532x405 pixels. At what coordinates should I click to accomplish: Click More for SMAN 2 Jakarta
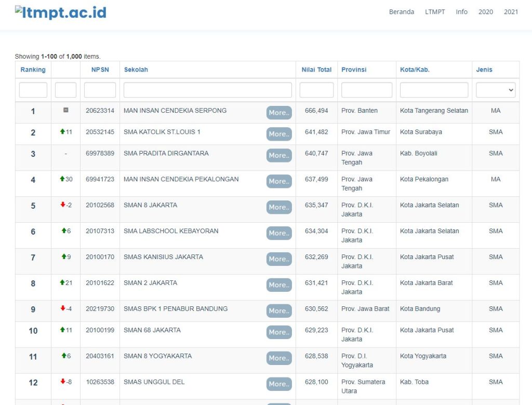[279, 285]
